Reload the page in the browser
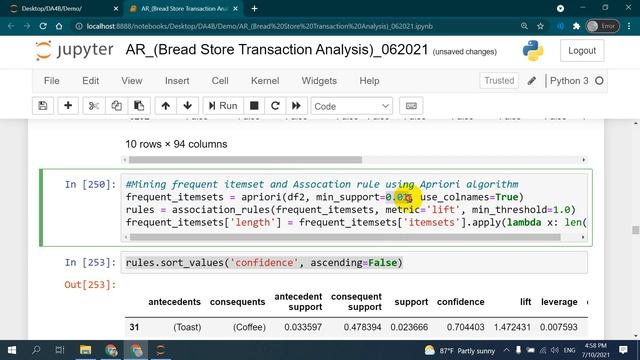Viewport: 640px width, 360px height. point(43,26)
